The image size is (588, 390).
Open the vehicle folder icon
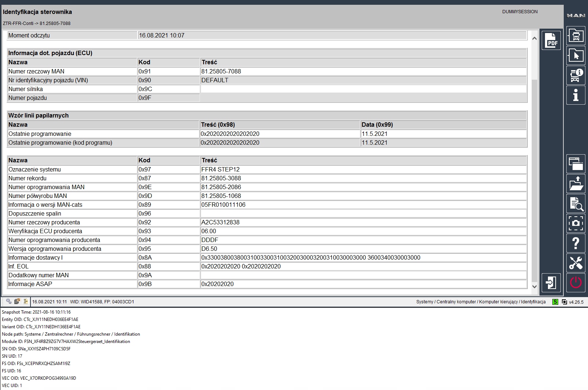(576, 36)
